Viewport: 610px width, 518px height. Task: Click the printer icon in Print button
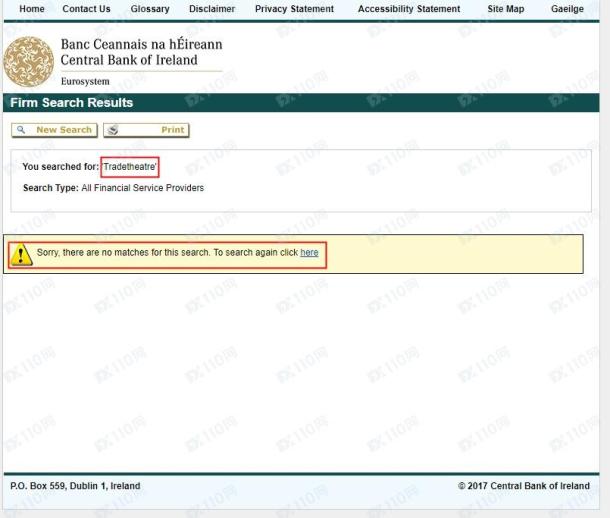(113, 130)
